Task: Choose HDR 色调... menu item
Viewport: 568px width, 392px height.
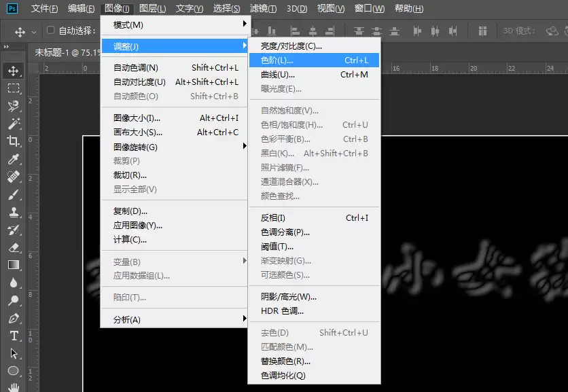Action: pos(314,311)
